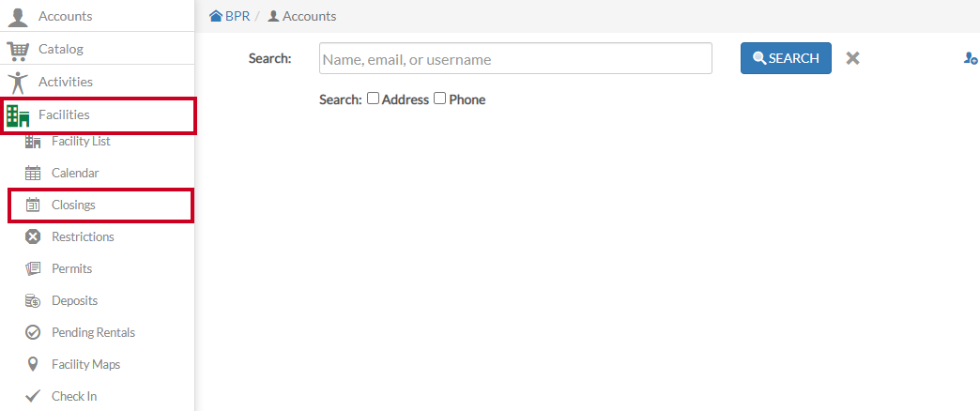Viewport: 980px width, 411px height.
Task: Click the blue SEARCH button
Action: (x=786, y=58)
